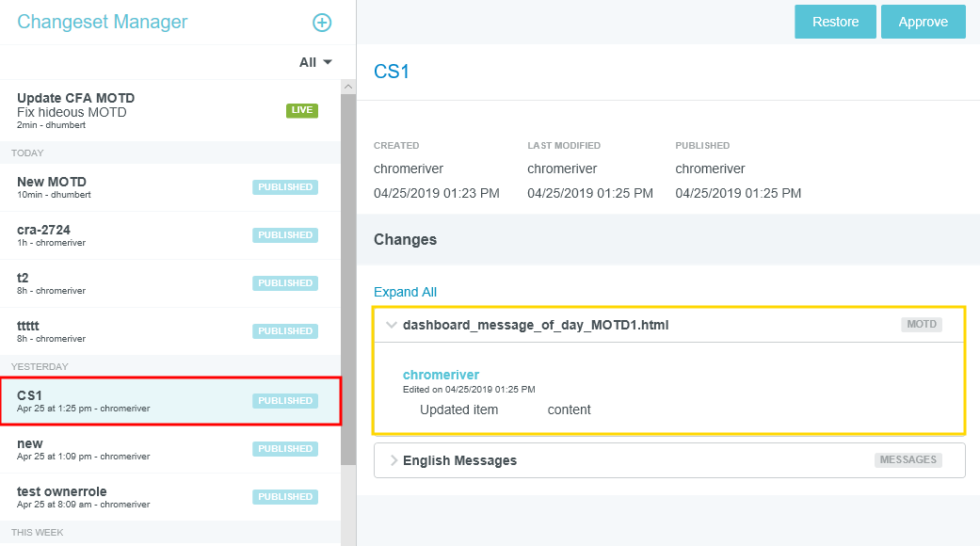Viewport: 980px width, 546px height.
Task: Click the Expand All link
Action: 405,292
